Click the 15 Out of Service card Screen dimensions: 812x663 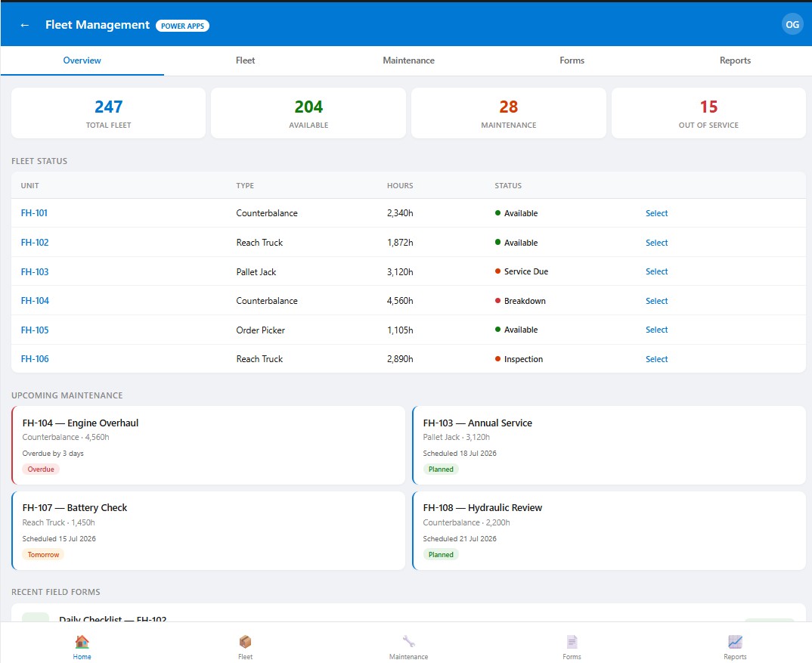coord(708,113)
